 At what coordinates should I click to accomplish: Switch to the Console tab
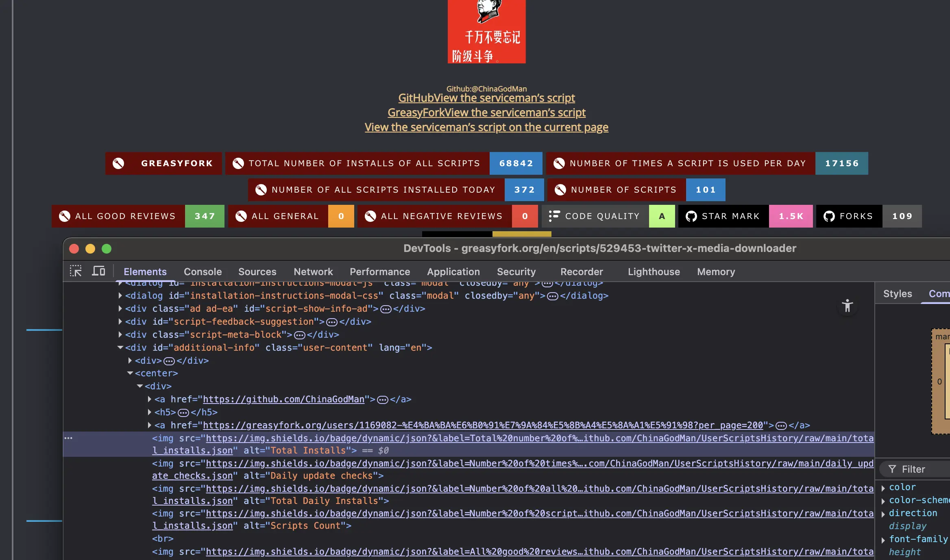pyautogui.click(x=203, y=271)
